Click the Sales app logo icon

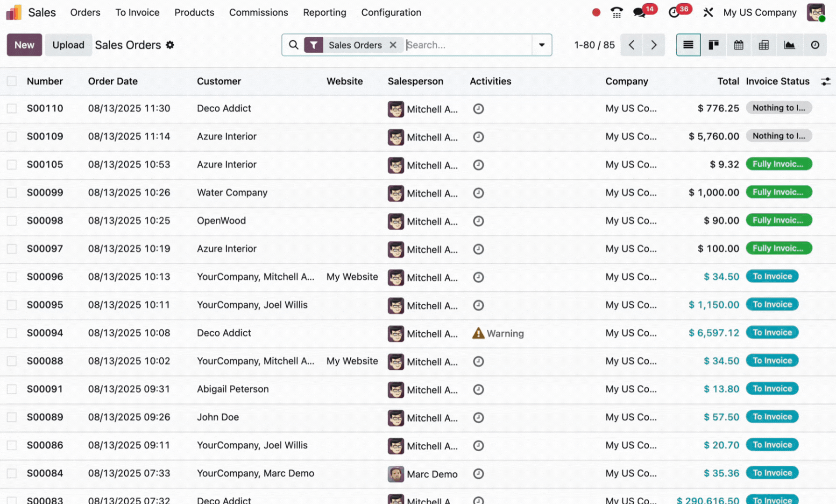pos(14,13)
